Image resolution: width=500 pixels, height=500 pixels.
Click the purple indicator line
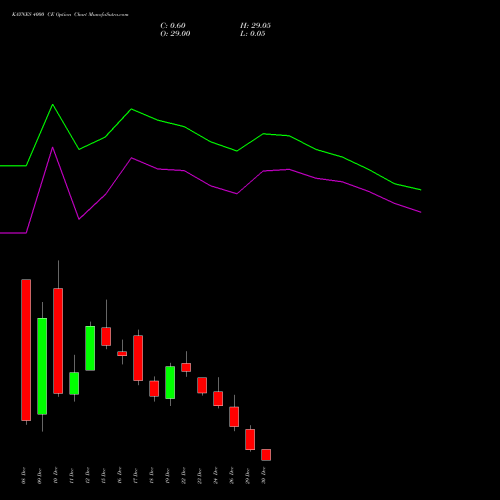point(210,185)
